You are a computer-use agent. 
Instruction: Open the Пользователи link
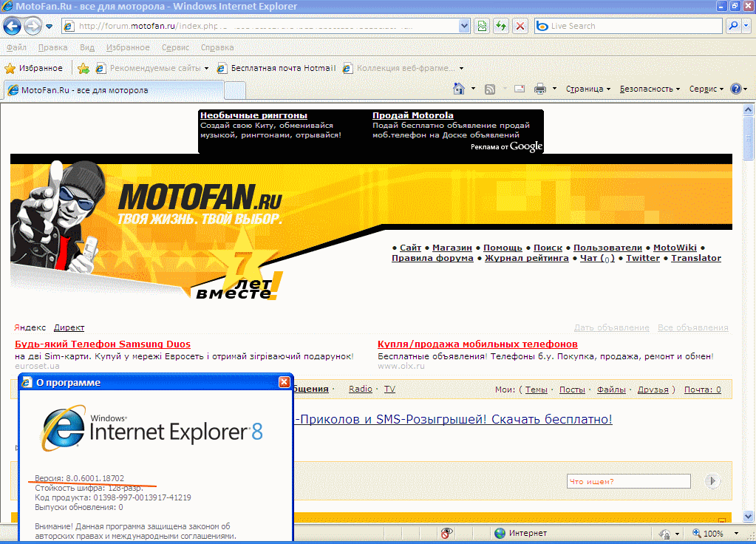[607, 248]
